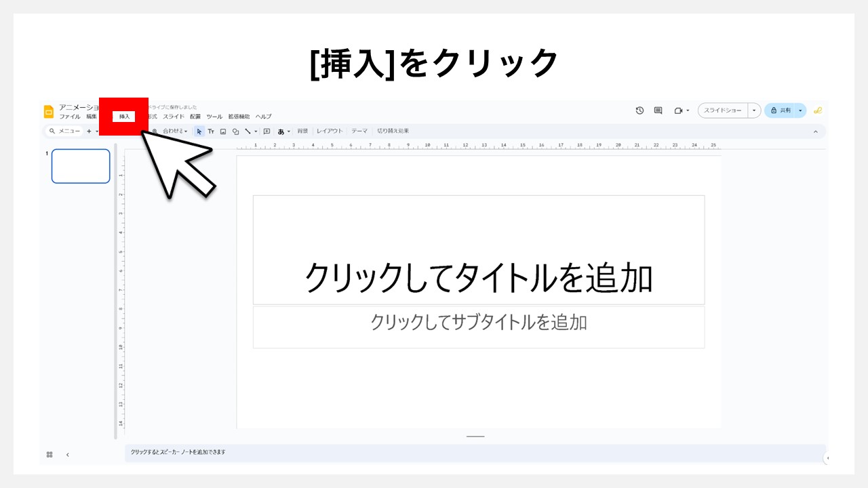Image resolution: width=868 pixels, height=488 pixels.
Task: Open the 挿入 menu
Action: click(123, 116)
